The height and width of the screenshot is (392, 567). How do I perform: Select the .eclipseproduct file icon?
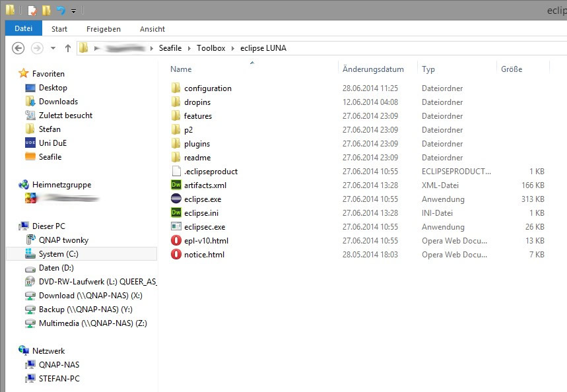[x=176, y=171]
